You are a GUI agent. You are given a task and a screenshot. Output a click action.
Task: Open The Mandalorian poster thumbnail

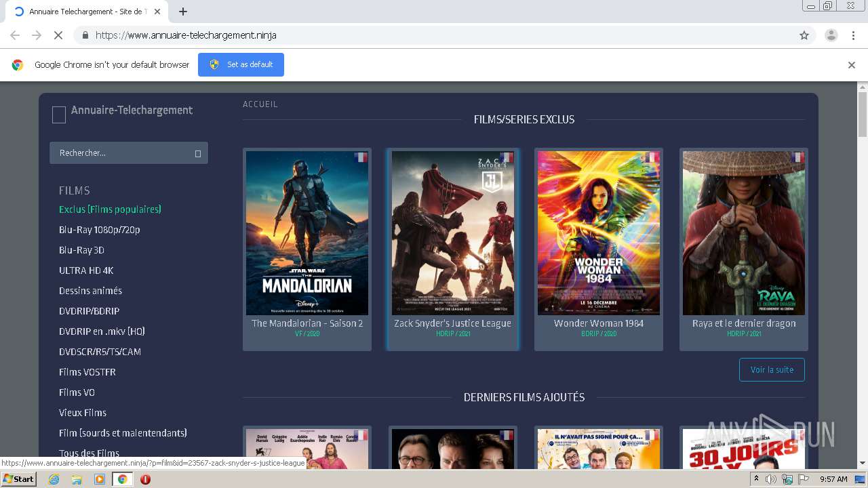[307, 233]
